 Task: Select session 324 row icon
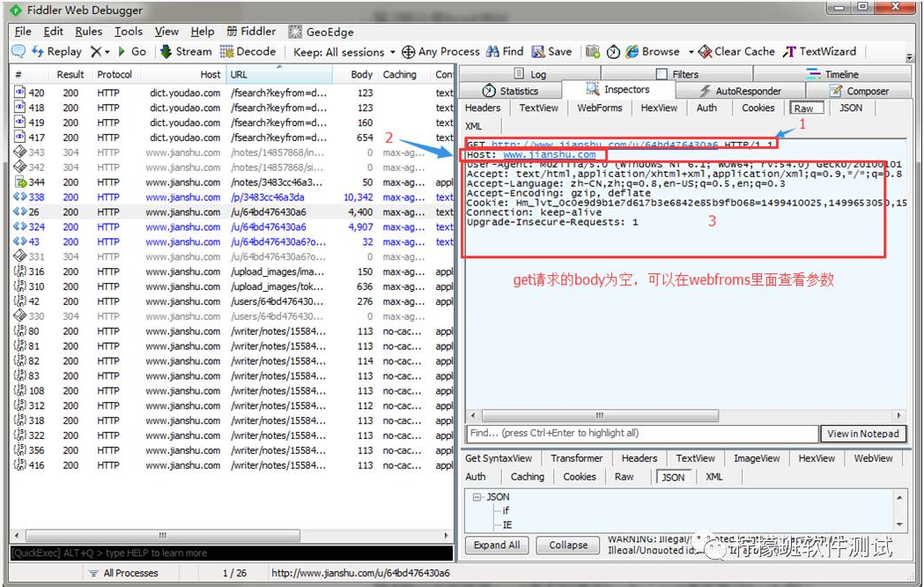(19, 227)
